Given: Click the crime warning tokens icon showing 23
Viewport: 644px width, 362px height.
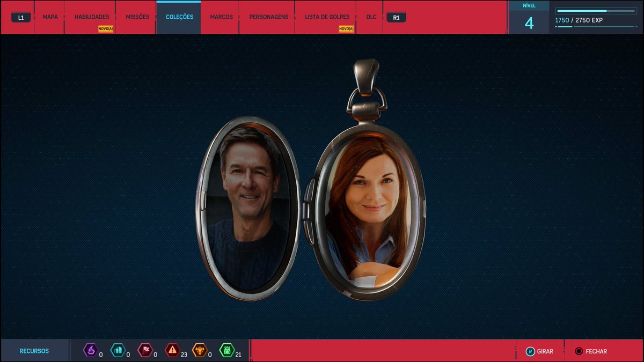Looking at the screenshot, I should [x=174, y=350].
